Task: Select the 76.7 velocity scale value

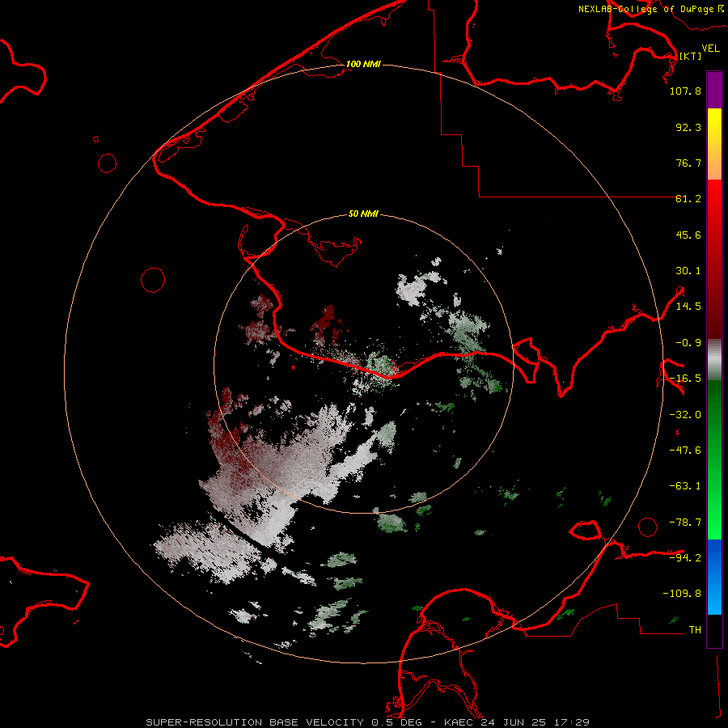Action: (x=688, y=163)
